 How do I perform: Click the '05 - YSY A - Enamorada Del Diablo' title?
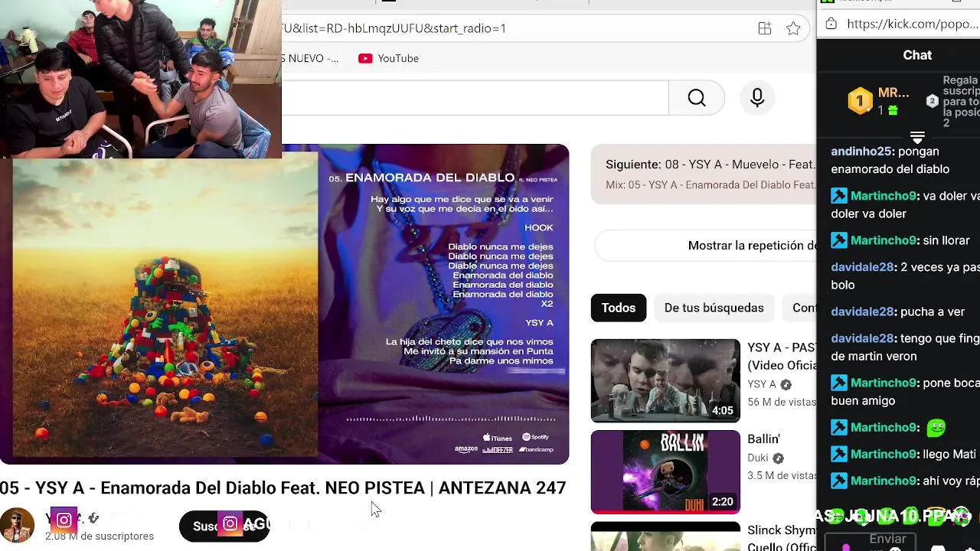point(283,488)
